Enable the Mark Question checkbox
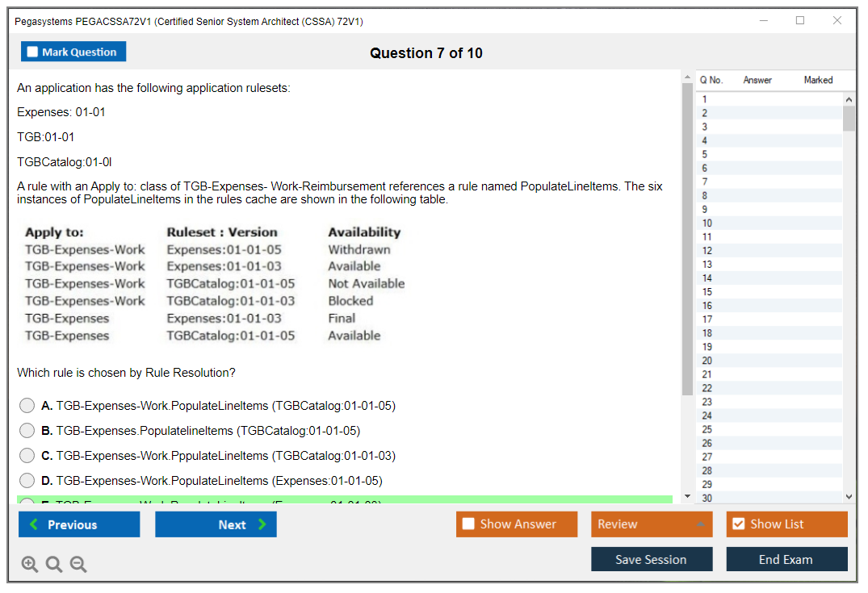The image size is (868, 593). [x=33, y=52]
